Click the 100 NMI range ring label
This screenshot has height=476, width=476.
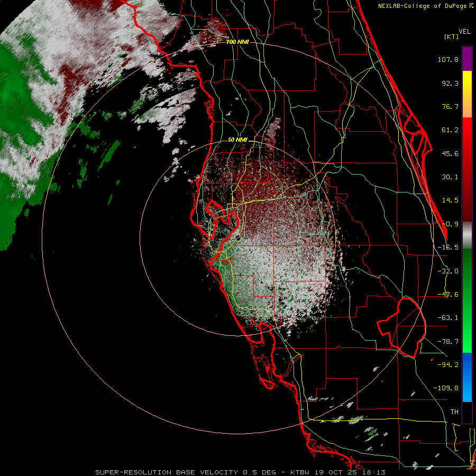tap(237, 42)
